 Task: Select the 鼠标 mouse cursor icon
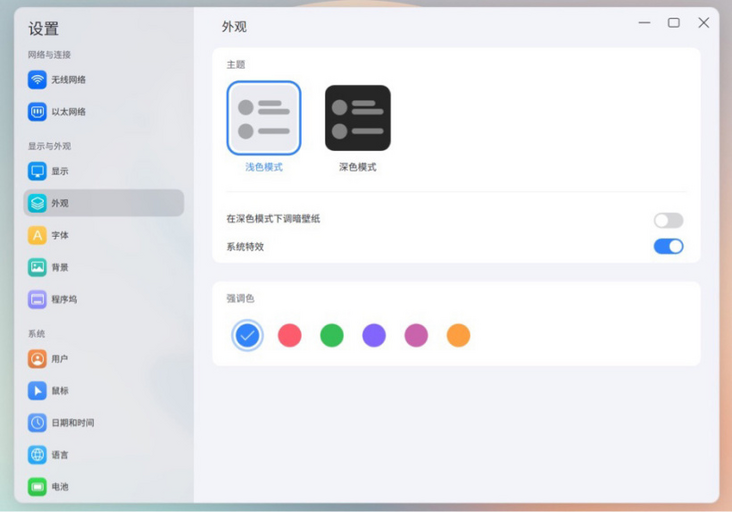[x=37, y=391]
